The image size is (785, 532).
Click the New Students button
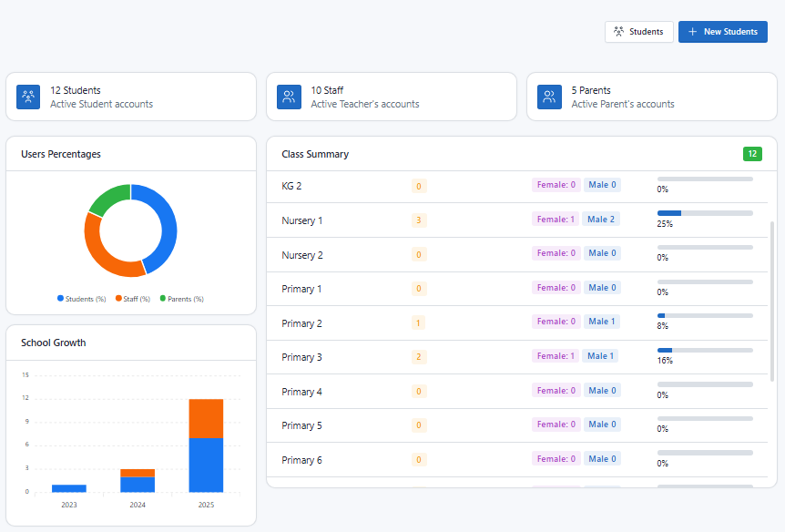click(x=723, y=31)
